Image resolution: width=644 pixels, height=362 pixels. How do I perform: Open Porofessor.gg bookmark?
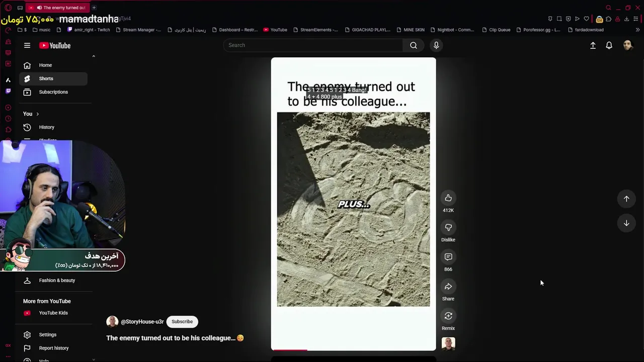[x=538, y=30]
